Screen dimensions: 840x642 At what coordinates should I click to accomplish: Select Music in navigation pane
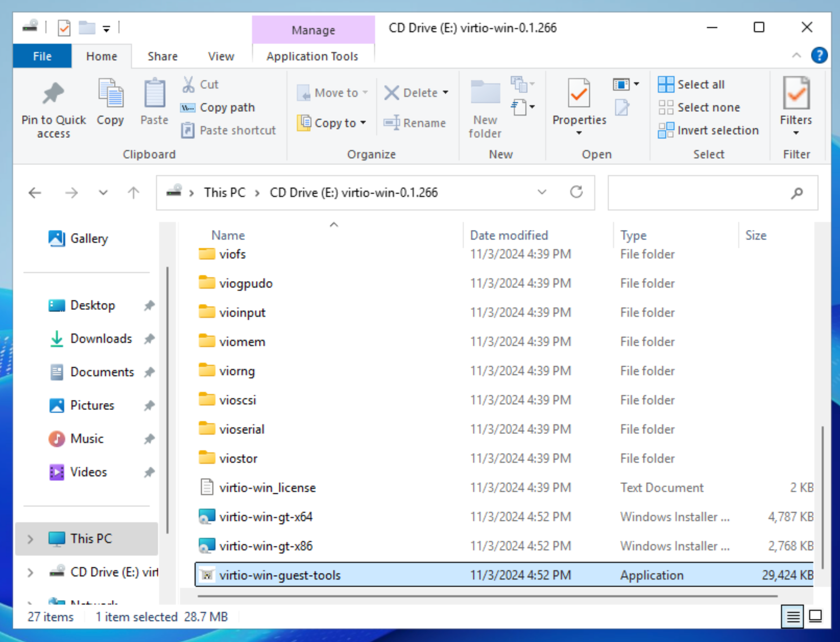(x=76, y=439)
